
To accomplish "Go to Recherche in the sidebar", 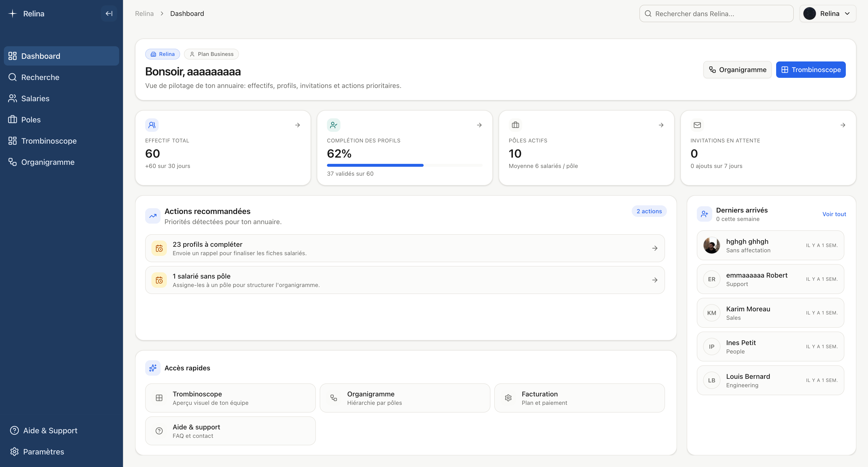I will tap(61, 77).
